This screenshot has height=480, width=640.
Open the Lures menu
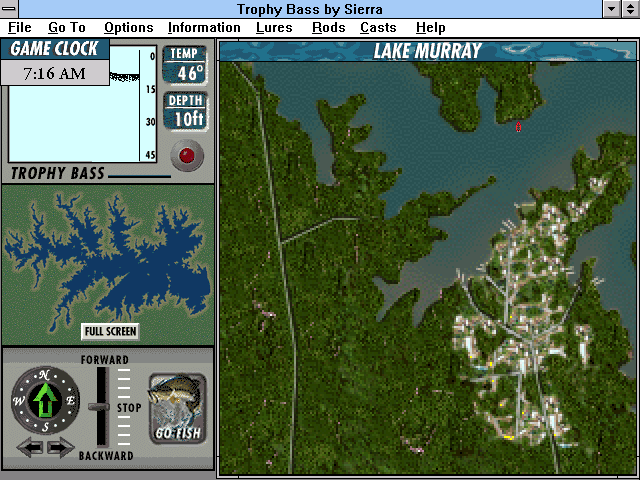coord(274,27)
